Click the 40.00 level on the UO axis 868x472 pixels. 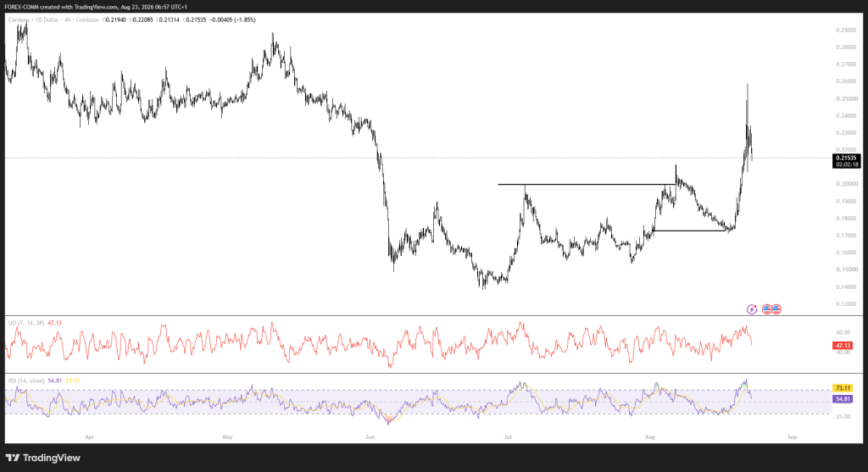843,352
